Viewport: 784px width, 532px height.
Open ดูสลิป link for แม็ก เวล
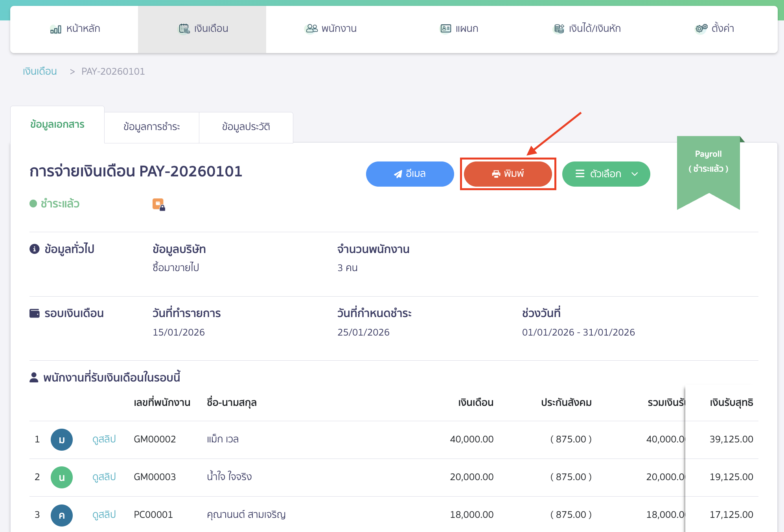[104, 439]
